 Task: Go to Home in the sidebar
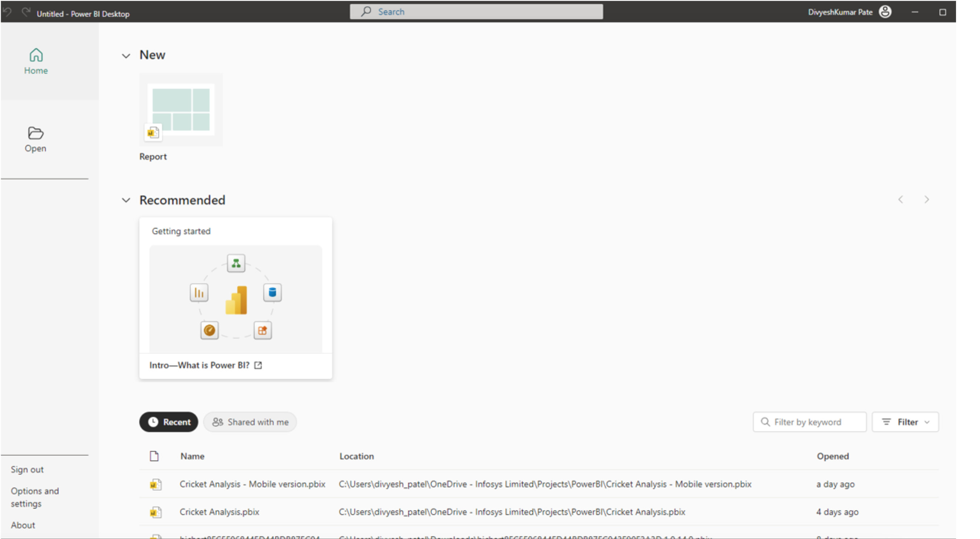[x=36, y=61]
